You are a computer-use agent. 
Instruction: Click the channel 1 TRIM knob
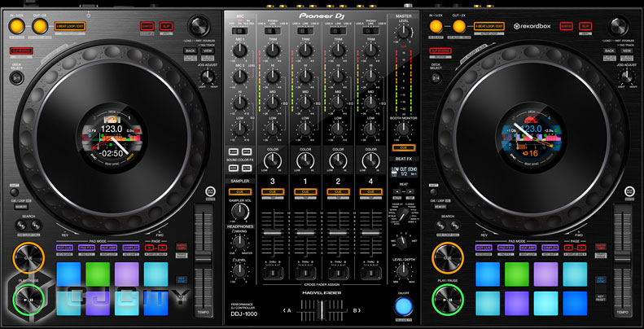point(305,50)
